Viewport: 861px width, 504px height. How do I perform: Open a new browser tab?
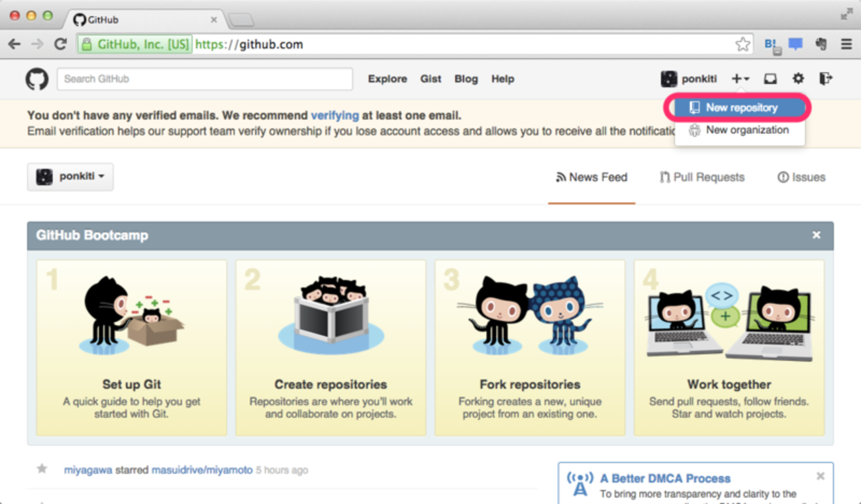click(x=241, y=21)
